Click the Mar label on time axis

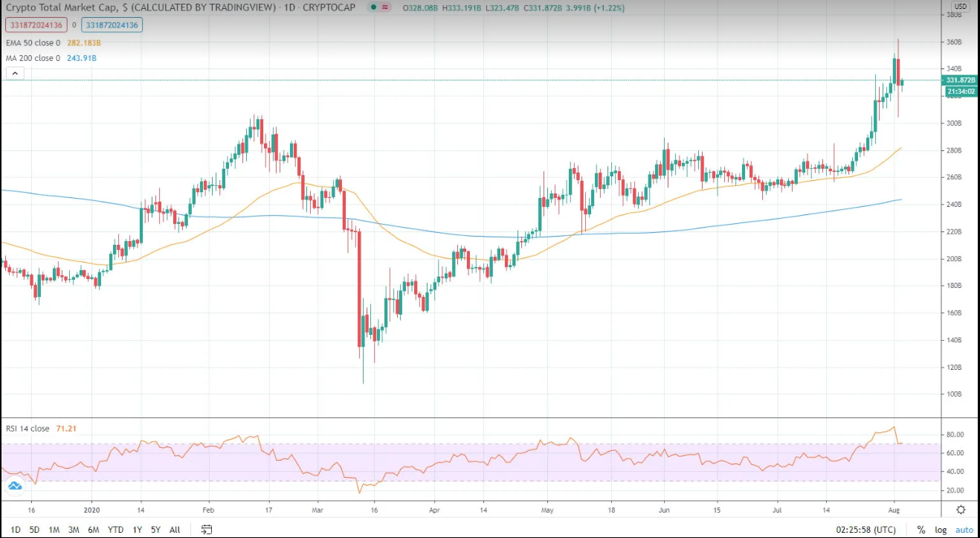click(x=317, y=510)
